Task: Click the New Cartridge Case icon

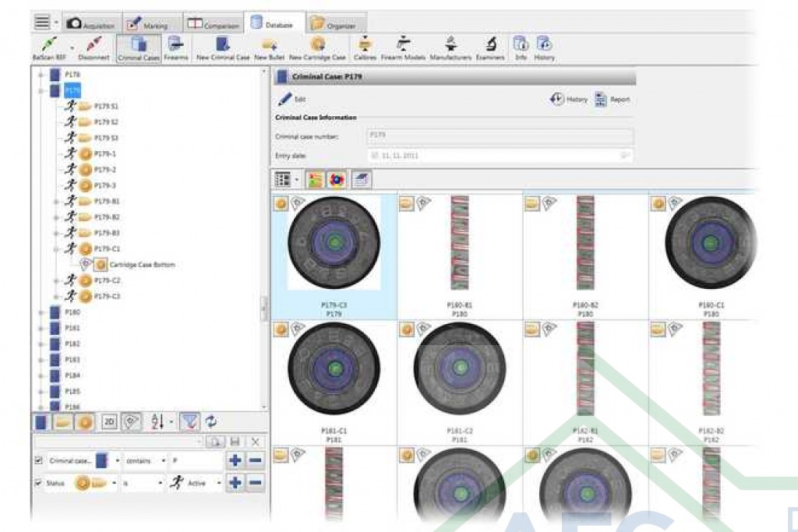Action: [x=317, y=46]
